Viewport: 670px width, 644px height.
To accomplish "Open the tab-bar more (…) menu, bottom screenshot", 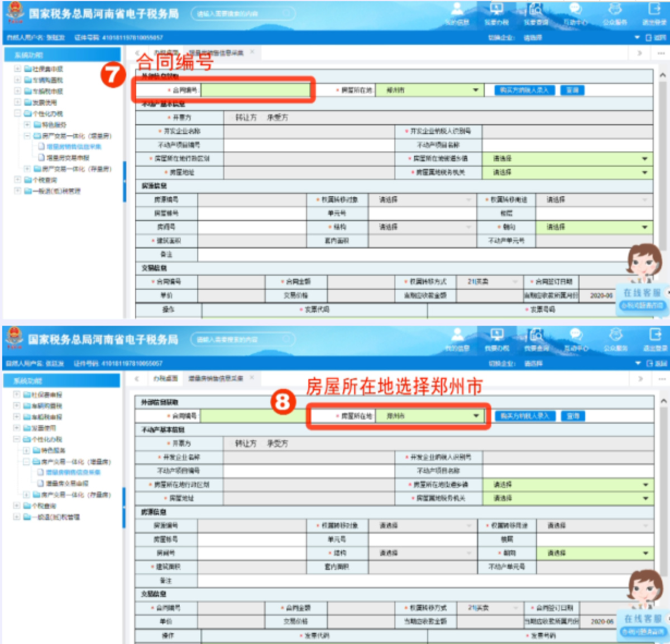I will coord(662,379).
